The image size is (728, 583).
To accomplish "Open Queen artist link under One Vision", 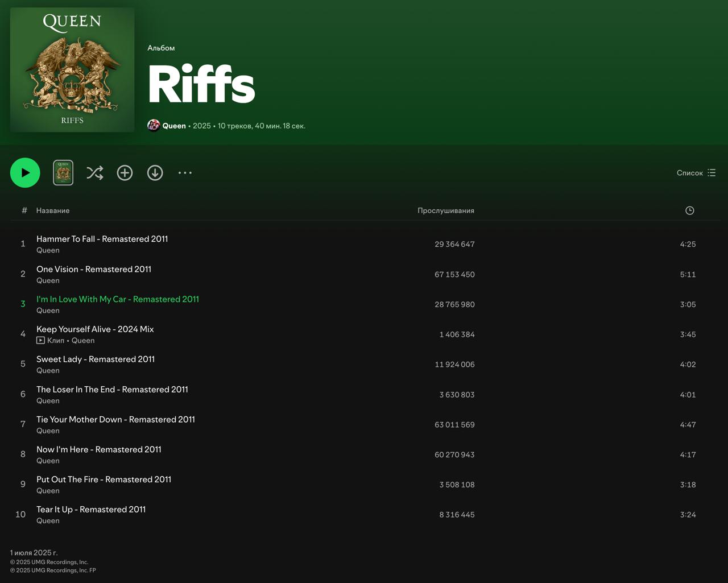I will [x=48, y=280].
